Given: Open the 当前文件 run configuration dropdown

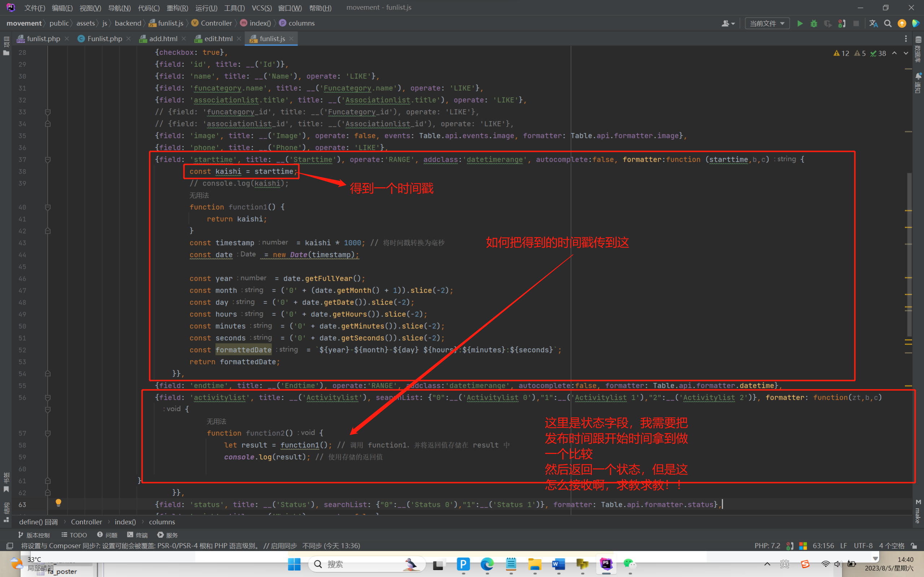Looking at the screenshot, I should [x=767, y=23].
